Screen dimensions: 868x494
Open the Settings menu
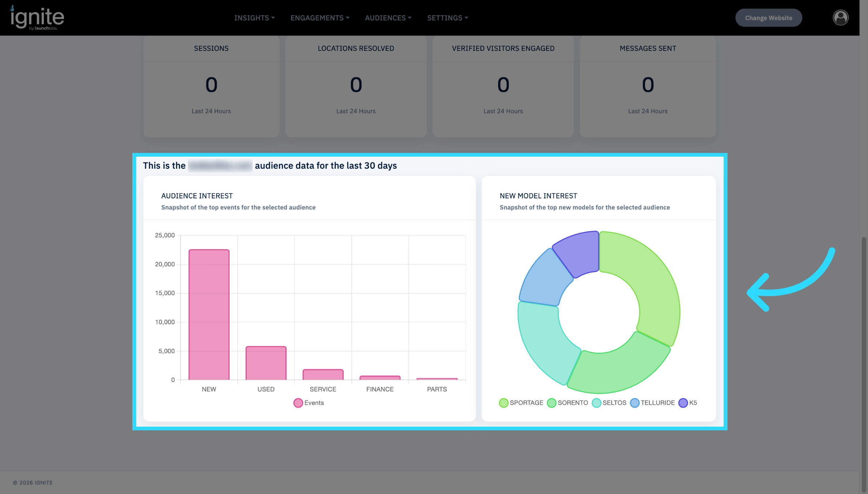point(448,18)
